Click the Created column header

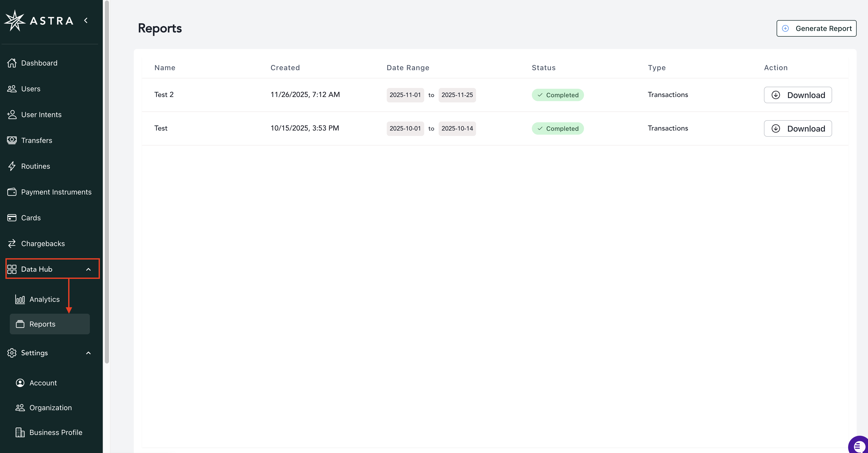tap(285, 68)
